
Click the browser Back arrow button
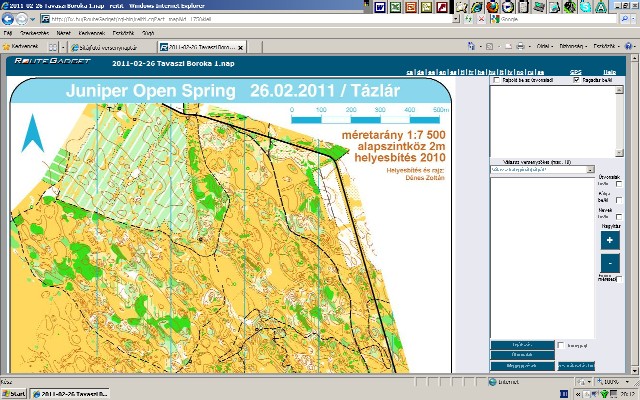8,19
